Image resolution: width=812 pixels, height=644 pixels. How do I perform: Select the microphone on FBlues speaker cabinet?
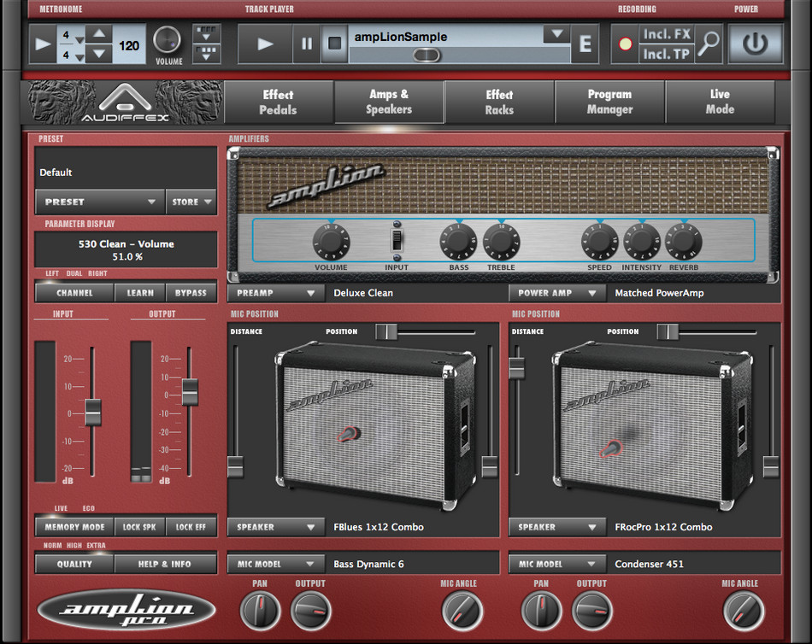pos(349,434)
